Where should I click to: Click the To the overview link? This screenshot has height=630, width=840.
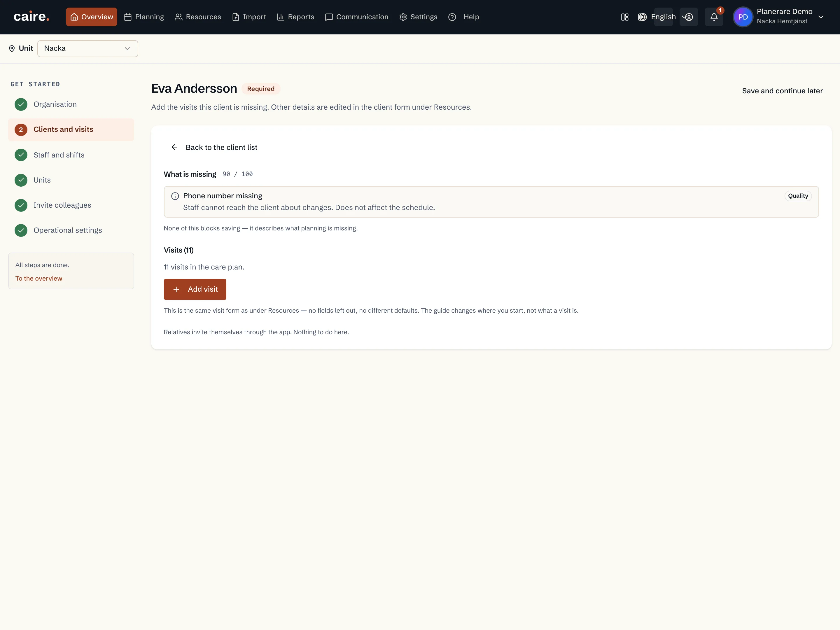[x=39, y=278]
